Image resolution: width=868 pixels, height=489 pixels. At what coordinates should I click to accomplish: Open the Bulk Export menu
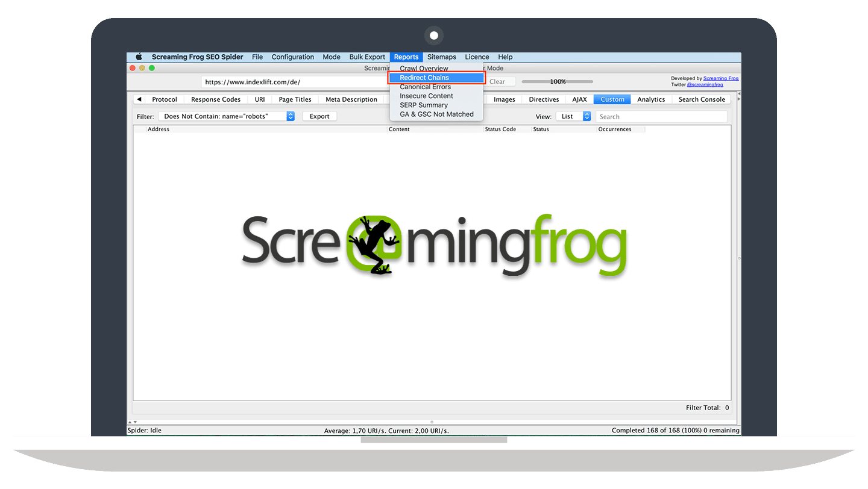pyautogui.click(x=367, y=57)
